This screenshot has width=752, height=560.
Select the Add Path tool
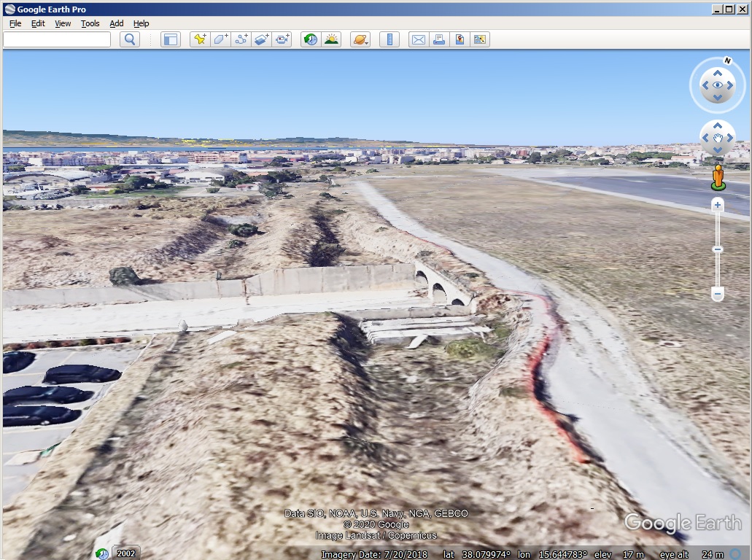pos(241,39)
